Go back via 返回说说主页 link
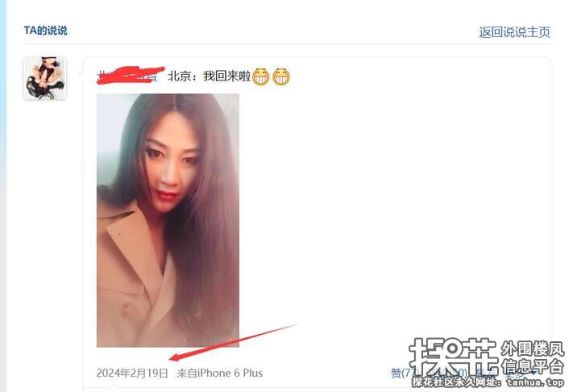573x392 pixels. point(514,32)
